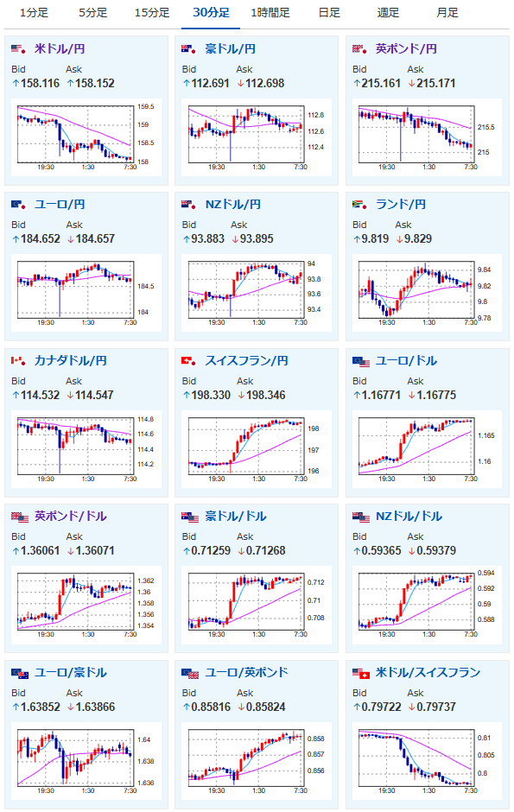Screen dimensions: 514x812
Task: Open the NZドル/円 pair link
Action: [233, 205]
